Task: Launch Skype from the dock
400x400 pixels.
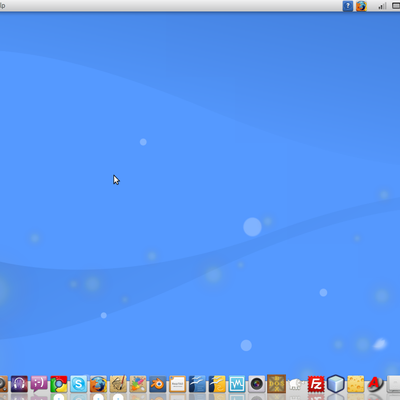Action: click(78, 384)
